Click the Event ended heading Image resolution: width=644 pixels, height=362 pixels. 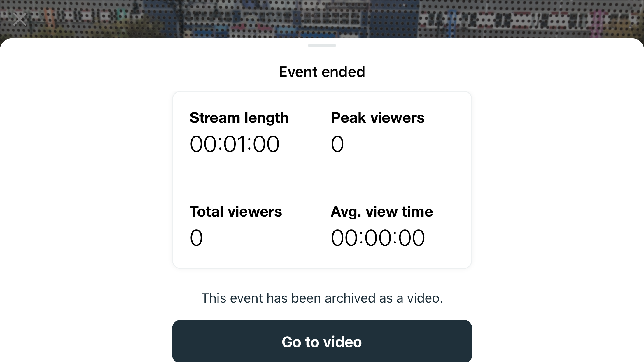pyautogui.click(x=322, y=72)
